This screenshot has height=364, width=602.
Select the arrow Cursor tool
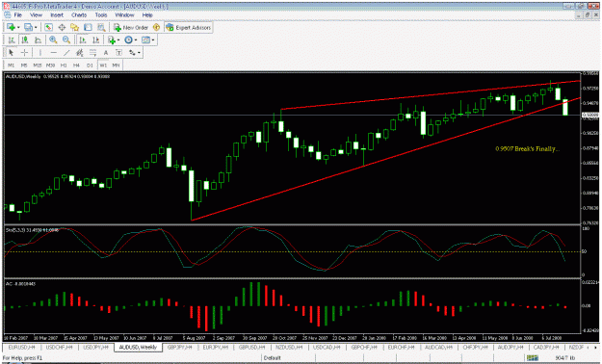pos(12,53)
